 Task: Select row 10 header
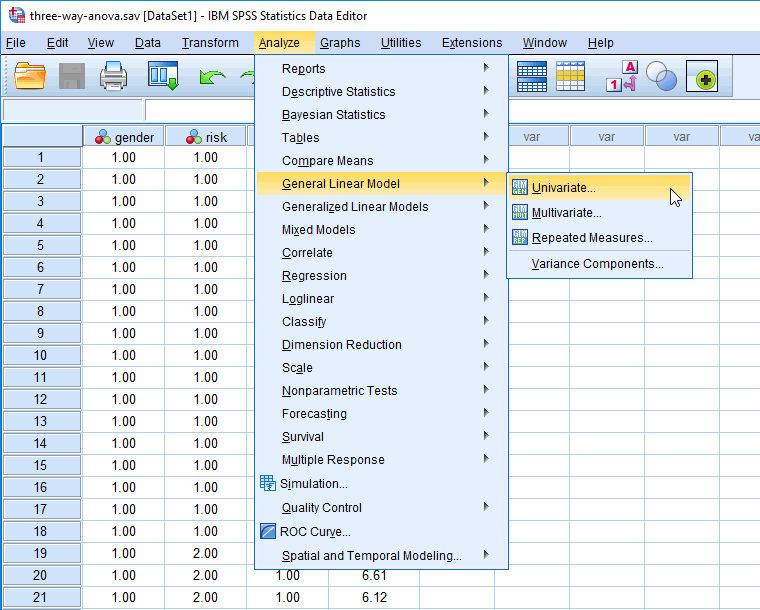tap(42, 355)
